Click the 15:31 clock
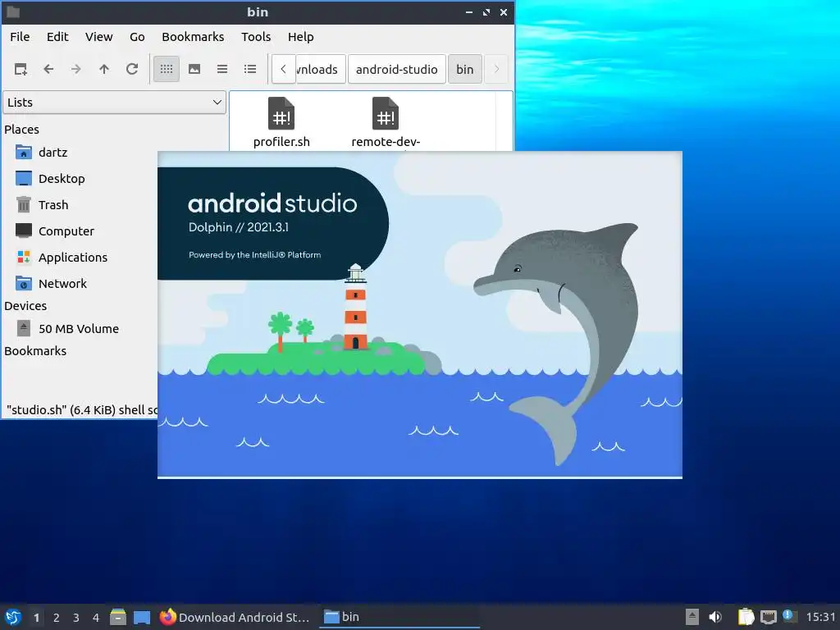840x630 pixels. pyautogui.click(x=820, y=617)
